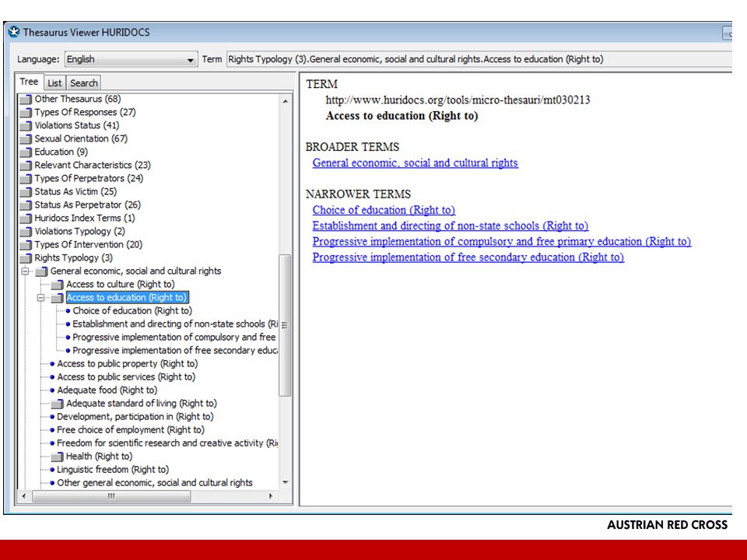Click folder icon beside Huridocs Index Terms (1)
The image size is (747, 560).
pyautogui.click(x=26, y=219)
